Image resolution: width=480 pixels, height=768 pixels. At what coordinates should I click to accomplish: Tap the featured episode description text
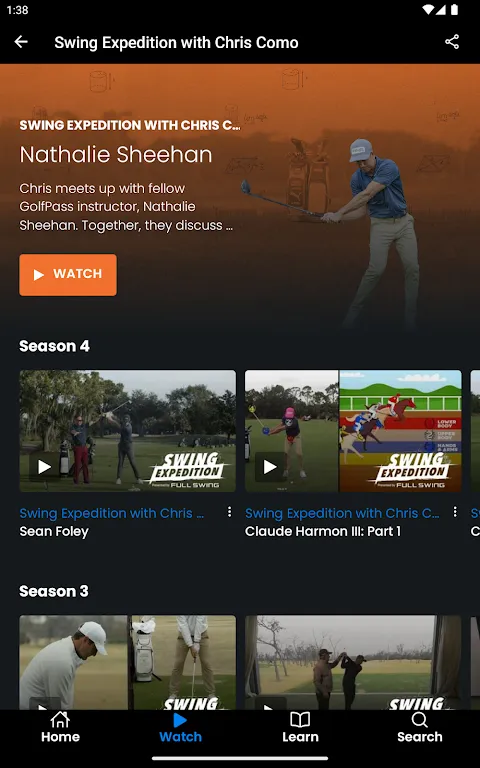point(126,207)
